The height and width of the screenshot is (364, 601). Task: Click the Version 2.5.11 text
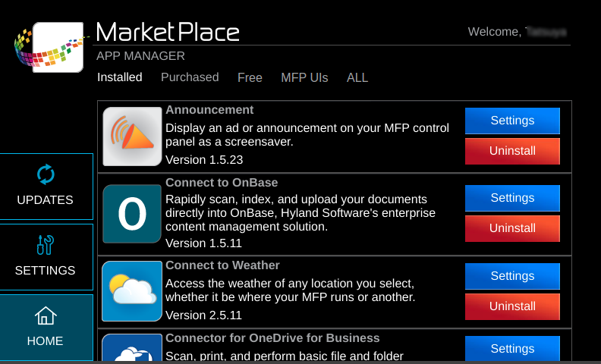[203, 315]
